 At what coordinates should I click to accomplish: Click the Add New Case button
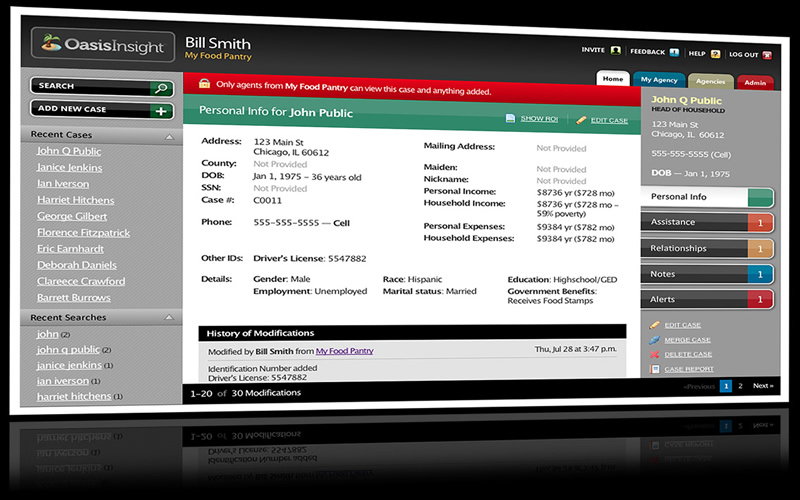[102, 110]
